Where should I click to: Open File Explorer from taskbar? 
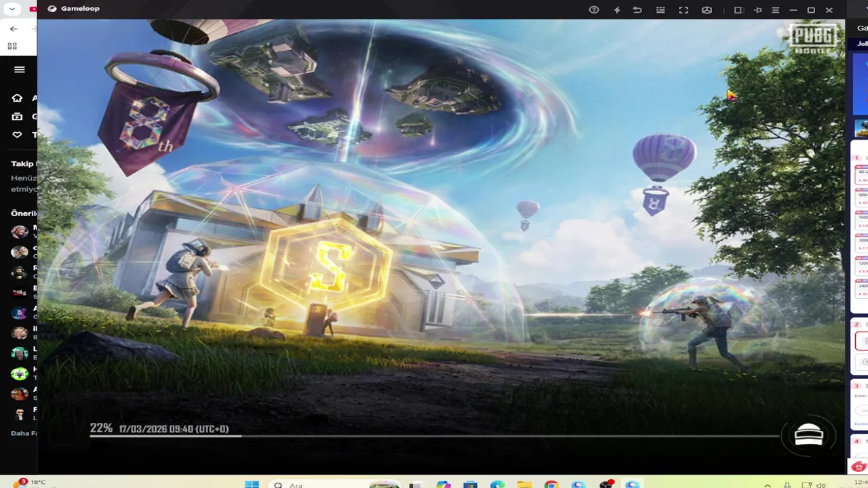(x=524, y=485)
